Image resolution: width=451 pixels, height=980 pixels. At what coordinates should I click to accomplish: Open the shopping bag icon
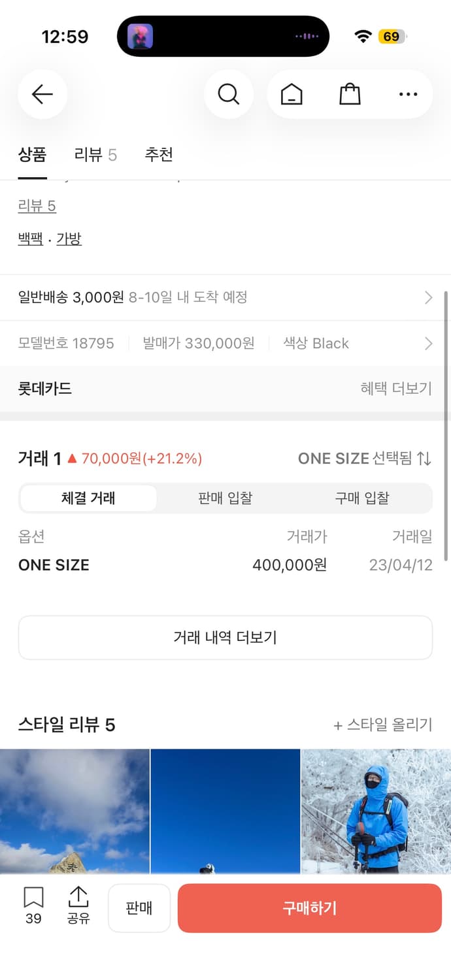pyautogui.click(x=350, y=94)
